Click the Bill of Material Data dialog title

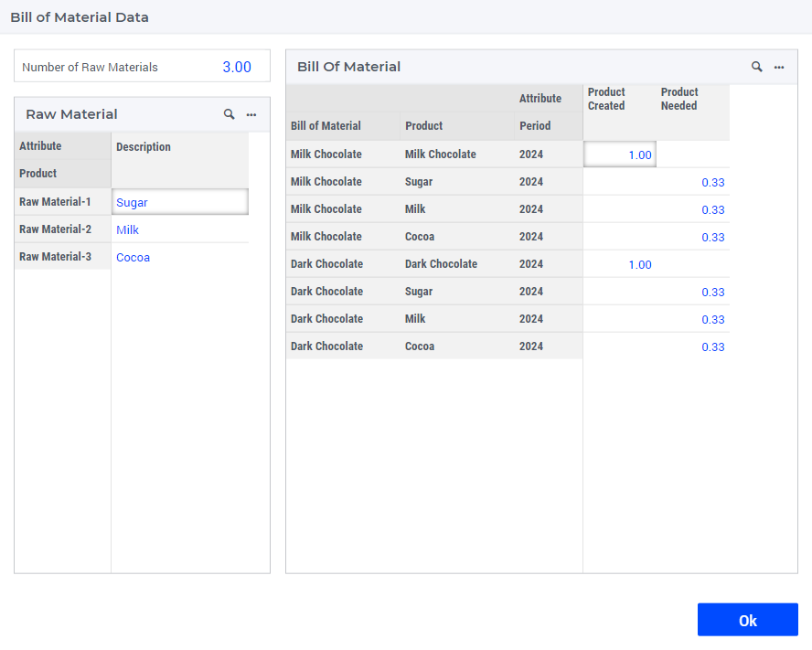click(80, 17)
